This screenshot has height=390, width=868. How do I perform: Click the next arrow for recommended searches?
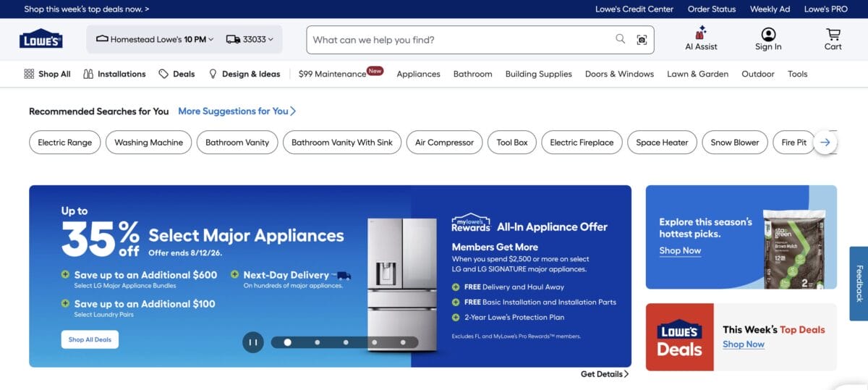[825, 143]
